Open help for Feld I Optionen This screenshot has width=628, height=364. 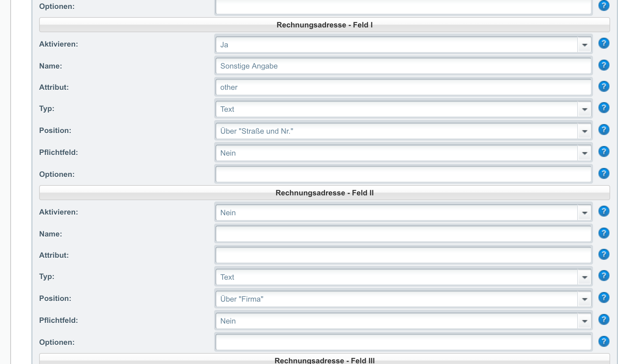(x=604, y=173)
